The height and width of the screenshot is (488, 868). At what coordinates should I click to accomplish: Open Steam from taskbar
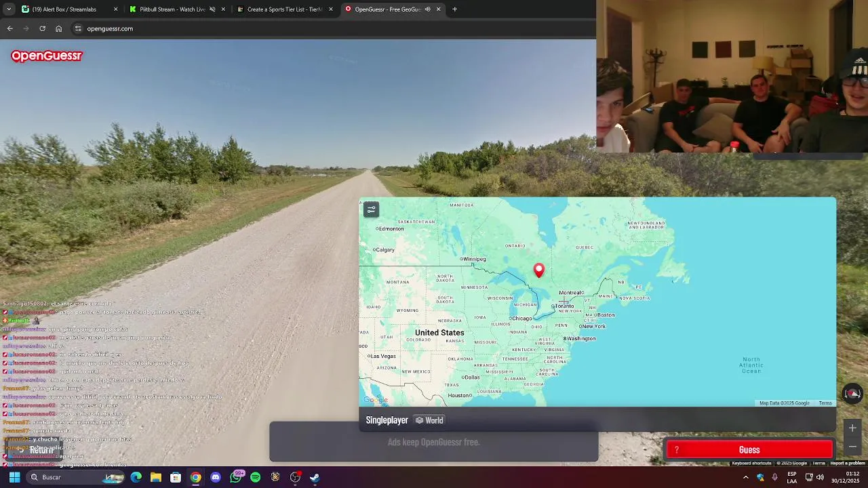click(315, 477)
